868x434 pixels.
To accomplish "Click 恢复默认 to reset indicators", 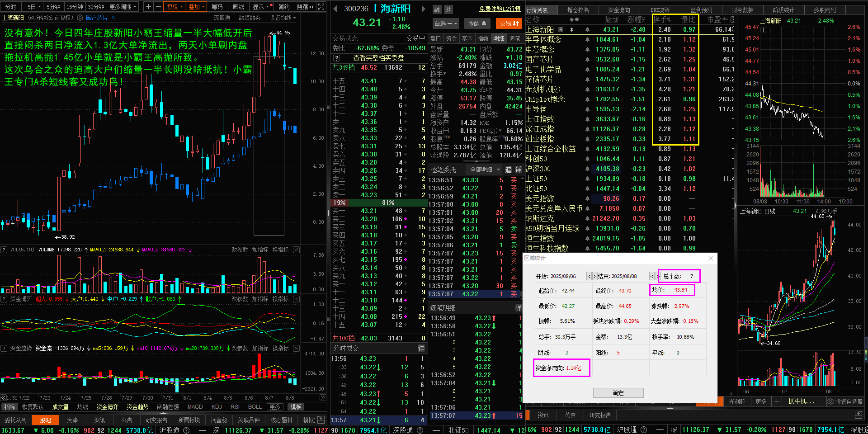I will coord(33,407).
